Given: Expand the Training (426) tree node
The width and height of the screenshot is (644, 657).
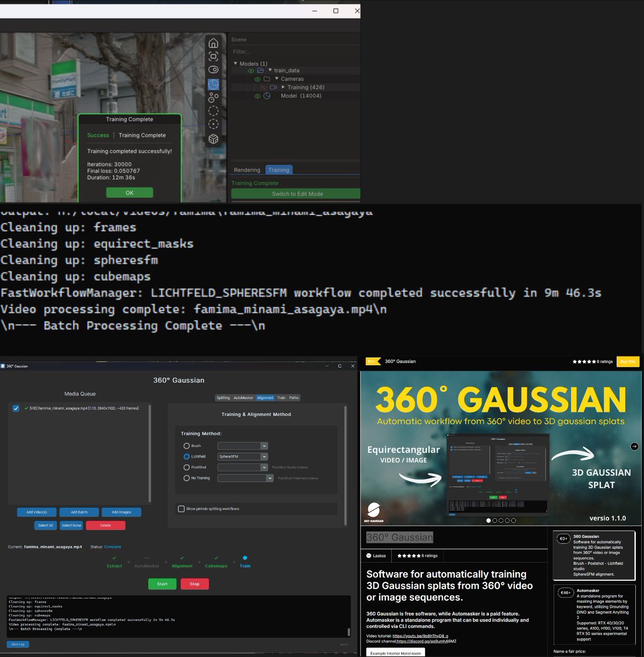Looking at the screenshot, I should [x=283, y=87].
